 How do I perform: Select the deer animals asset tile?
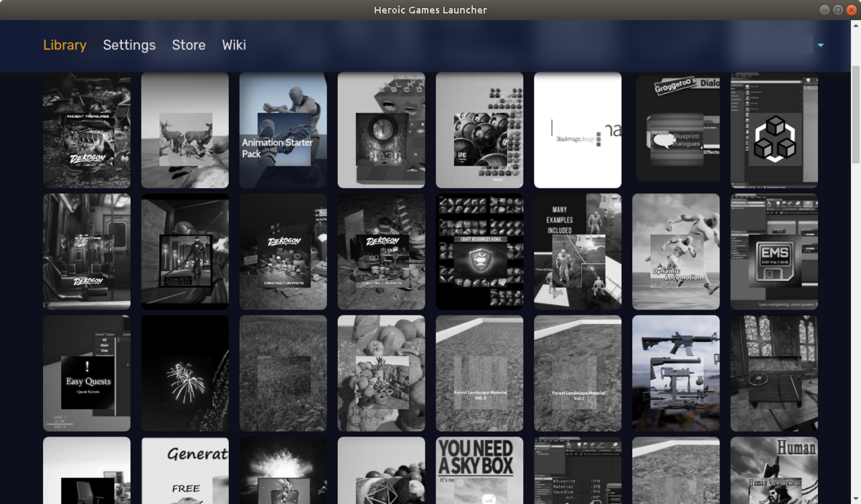click(185, 130)
